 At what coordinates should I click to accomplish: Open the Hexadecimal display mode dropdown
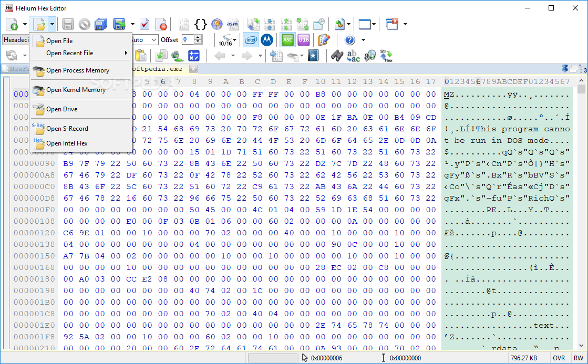pos(16,40)
